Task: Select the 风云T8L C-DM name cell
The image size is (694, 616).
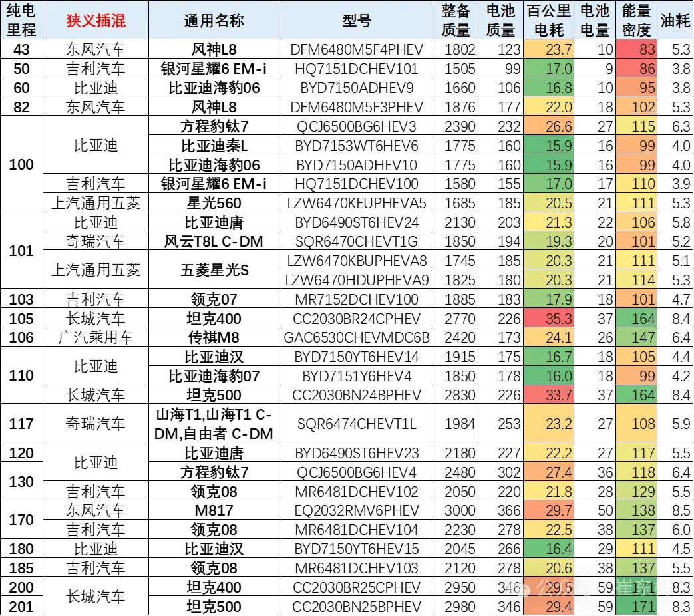Action: (214, 241)
